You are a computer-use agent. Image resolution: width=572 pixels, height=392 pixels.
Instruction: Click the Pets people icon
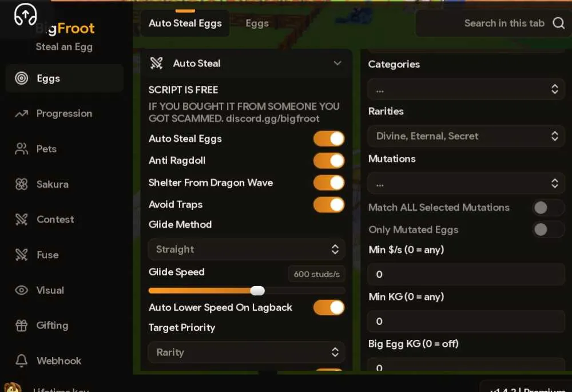pos(22,149)
